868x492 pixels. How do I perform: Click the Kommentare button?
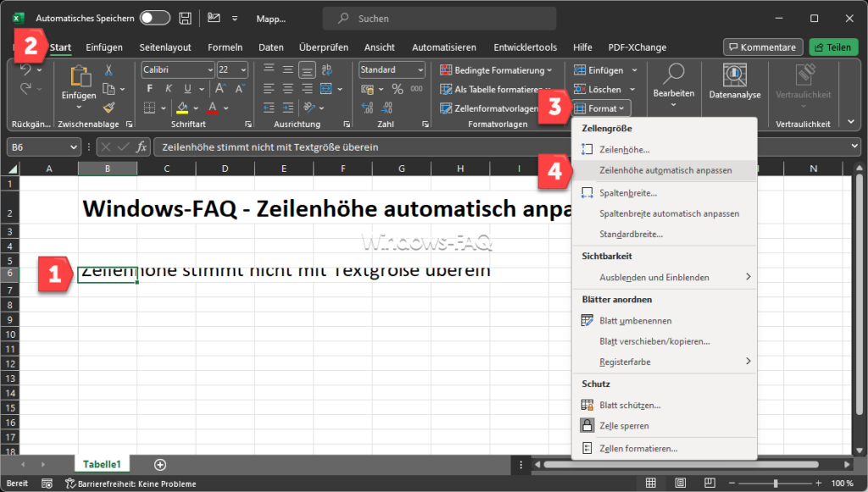pos(763,47)
